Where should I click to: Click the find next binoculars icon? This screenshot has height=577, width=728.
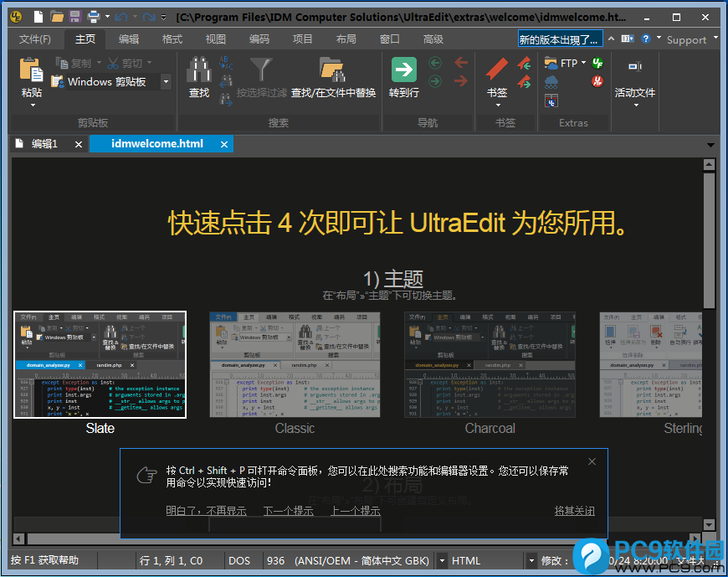pos(226,100)
